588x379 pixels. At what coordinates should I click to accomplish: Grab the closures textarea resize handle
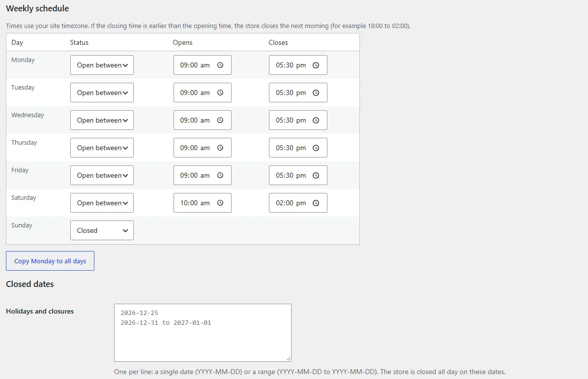click(288, 358)
